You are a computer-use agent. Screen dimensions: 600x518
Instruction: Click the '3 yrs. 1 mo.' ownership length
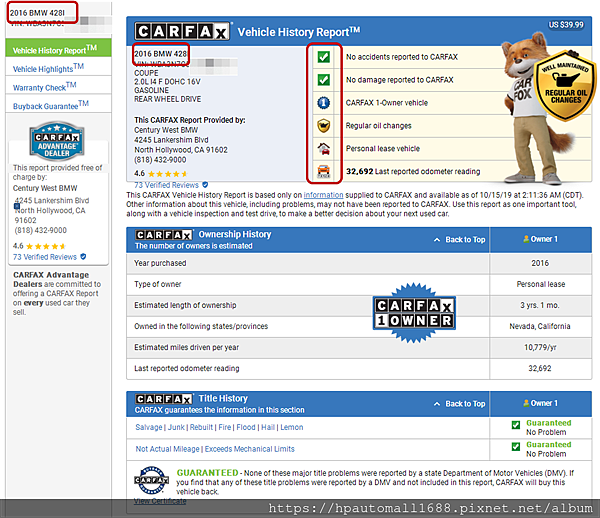click(540, 305)
